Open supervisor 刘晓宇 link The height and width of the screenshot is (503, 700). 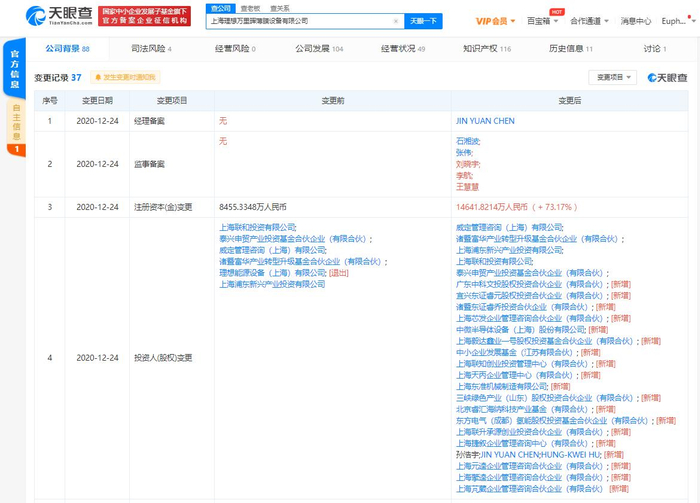[467, 164]
